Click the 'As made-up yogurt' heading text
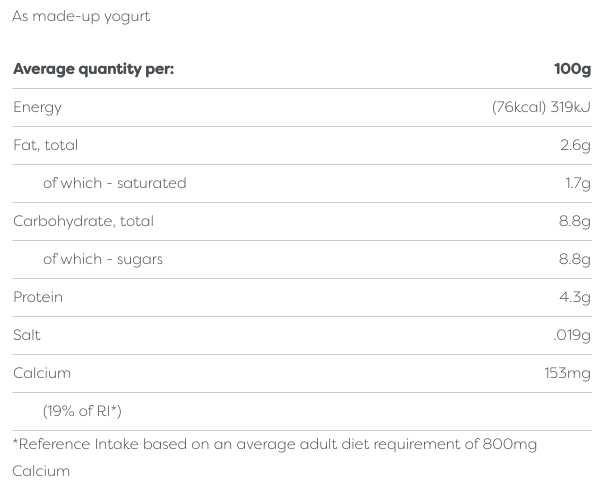The image size is (604, 481). coord(81,16)
